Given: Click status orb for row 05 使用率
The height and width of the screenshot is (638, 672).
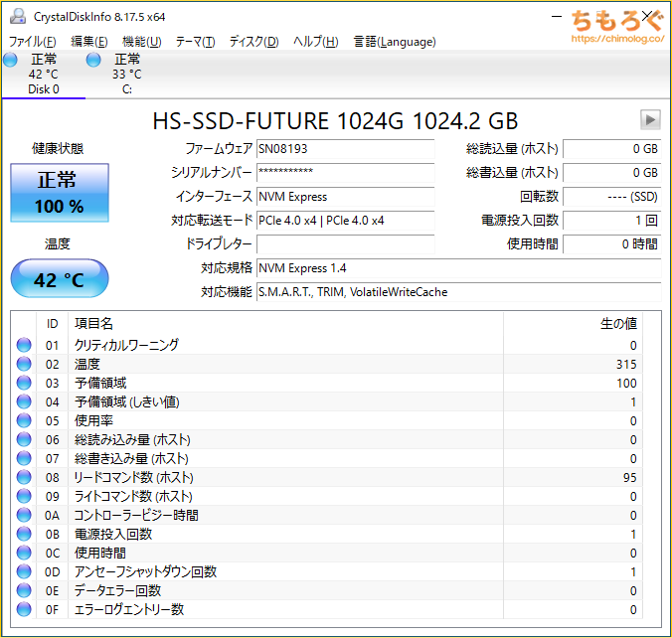Looking at the screenshot, I should [24, 420].
